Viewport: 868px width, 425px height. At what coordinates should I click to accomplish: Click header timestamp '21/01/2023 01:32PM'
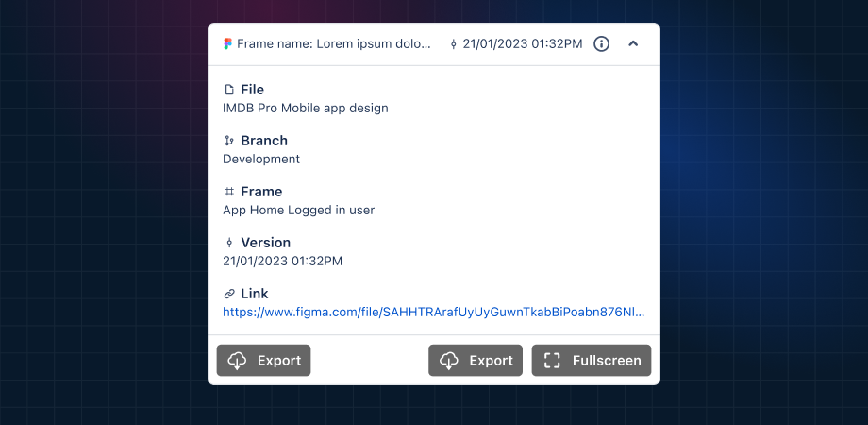[523, 43]
